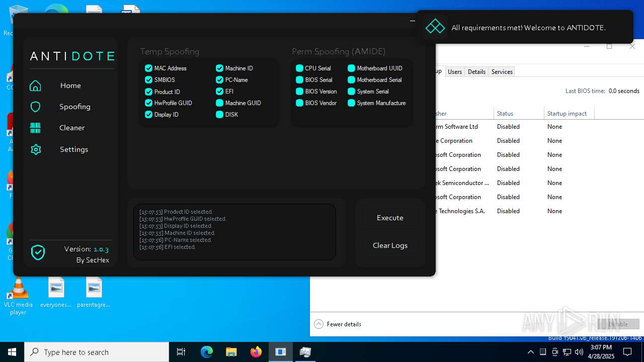Viewport: 644px width, 362px height.
Task: Switch to Details tab in Task Manager
Action: [476, 71]
